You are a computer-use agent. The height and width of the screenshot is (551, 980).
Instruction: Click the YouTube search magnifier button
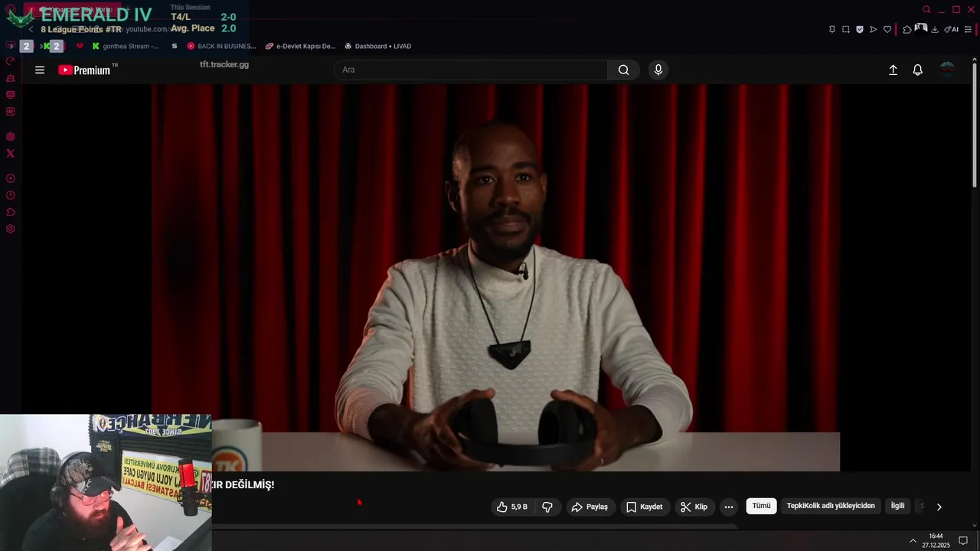pos(623,70)
